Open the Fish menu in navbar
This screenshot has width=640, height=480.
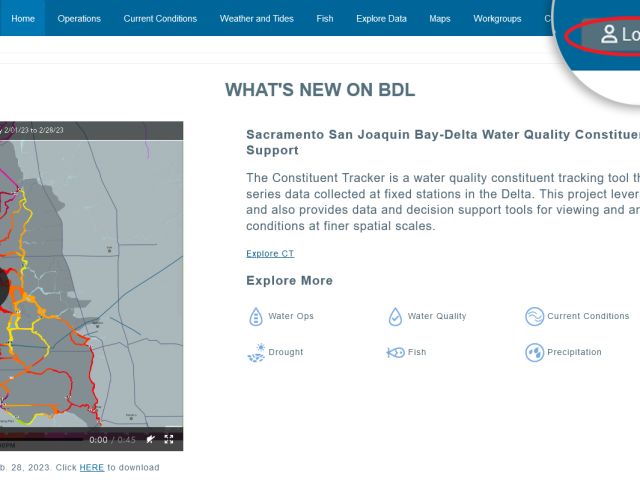[324, 18]
